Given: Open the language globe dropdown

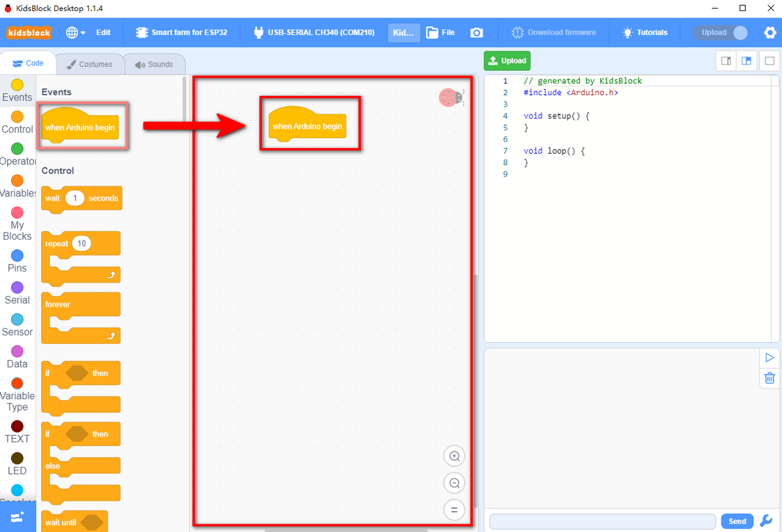Looking at the screenshot, I should 76,33.
